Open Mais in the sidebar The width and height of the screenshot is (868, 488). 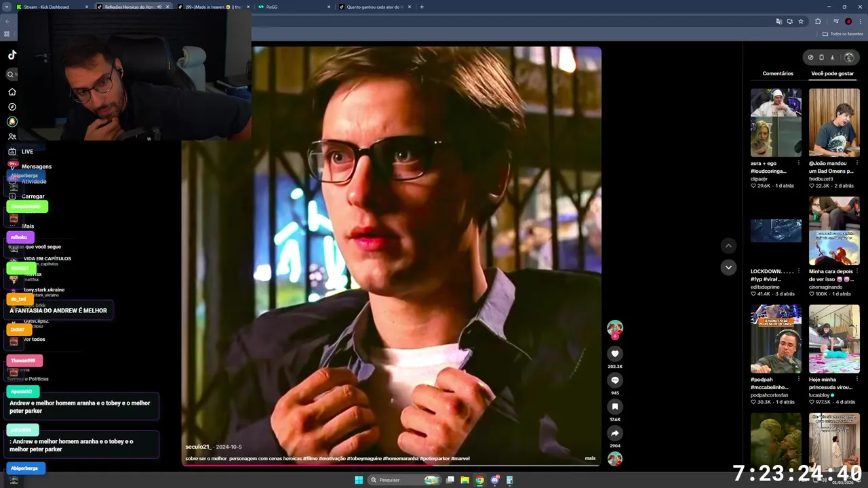pyautogui.click(x=28, y=226)
